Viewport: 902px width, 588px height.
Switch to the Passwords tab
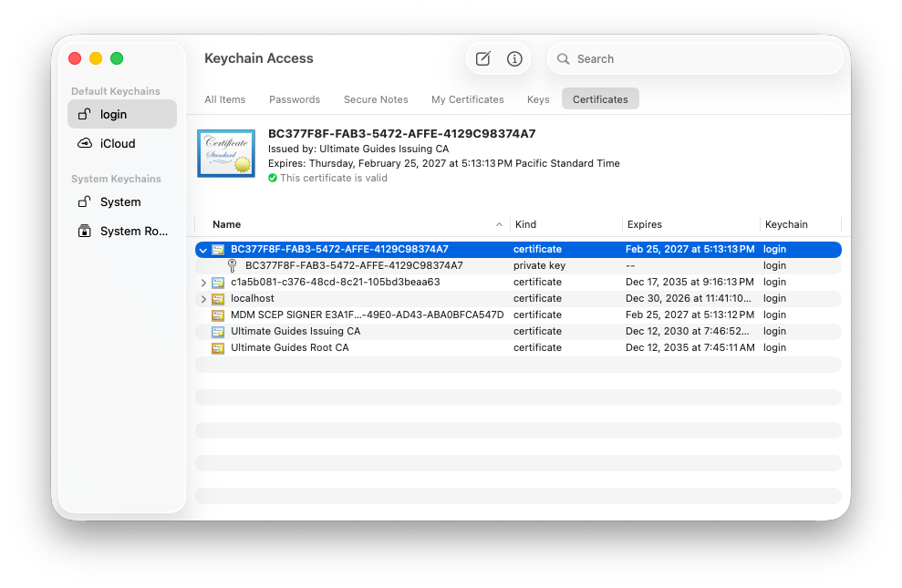[x=293, y=99]
